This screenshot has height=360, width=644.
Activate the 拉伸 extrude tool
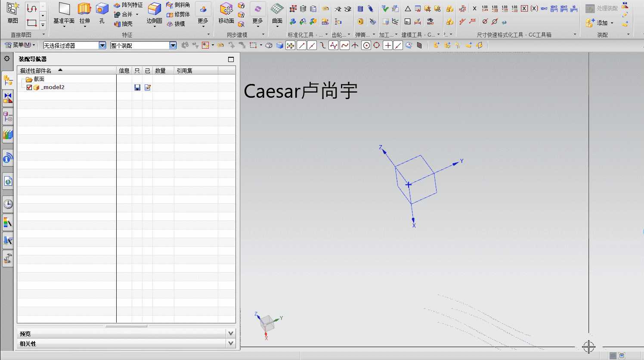[x=84, y=14]
